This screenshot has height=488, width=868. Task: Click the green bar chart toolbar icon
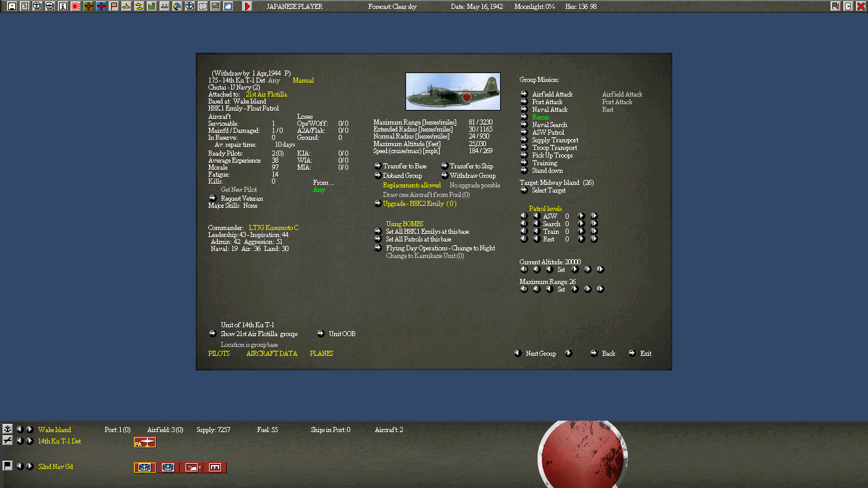[x=152, y=6]
